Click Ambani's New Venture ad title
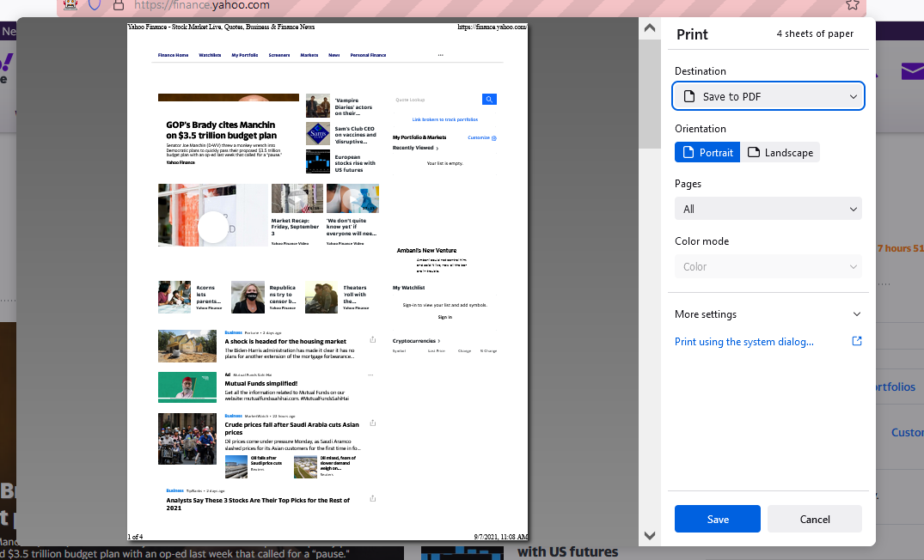Screen dimensions: 924x560 (x=426, y=250)
